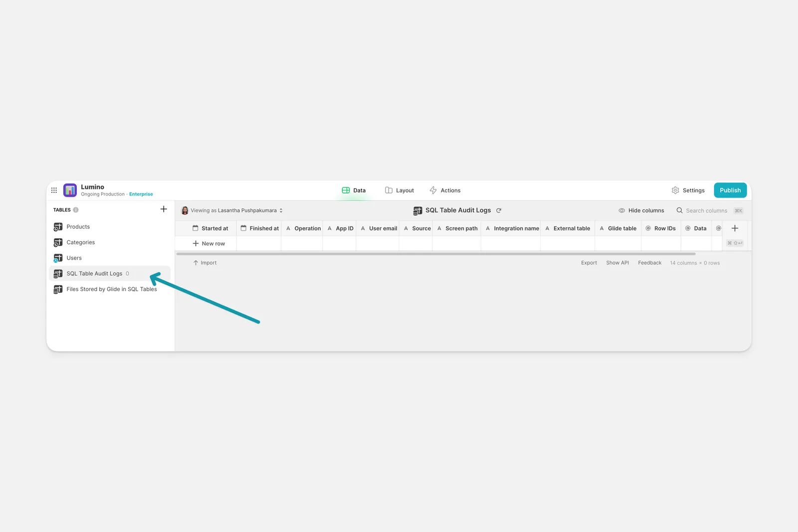798x532 pixels.
Task: Click the user avatar next to Viewing as
Action: click(x=185, y=210)
